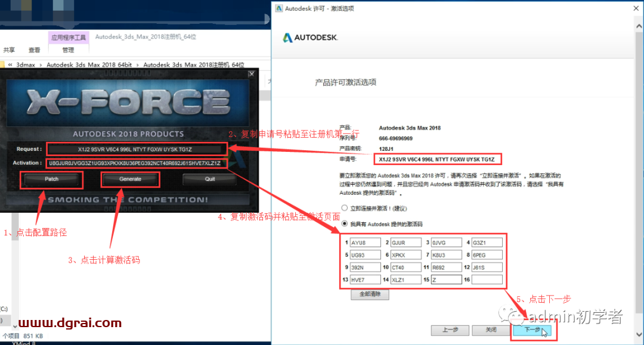Click activation code field number 5
Viewport: 644px width, 345px height.
365,255
